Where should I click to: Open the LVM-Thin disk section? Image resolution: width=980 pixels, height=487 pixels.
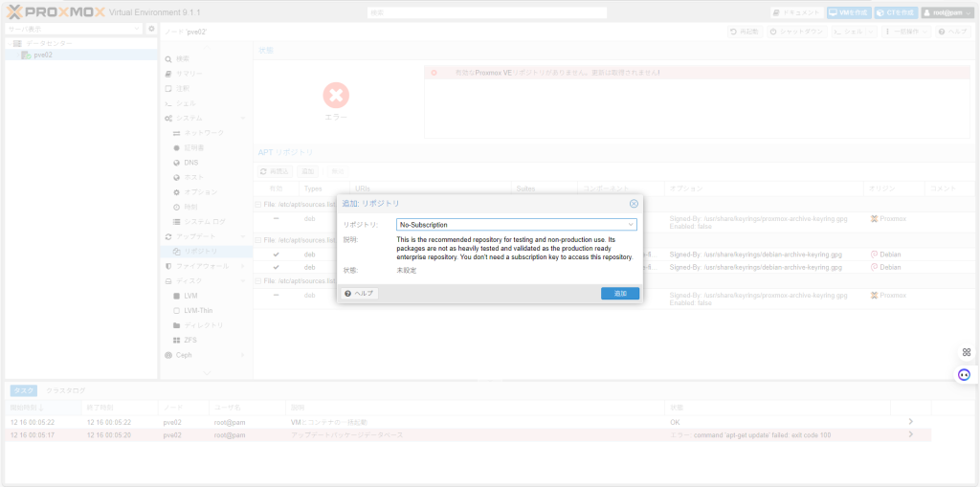pyautogui.click(x=197, y=311)
